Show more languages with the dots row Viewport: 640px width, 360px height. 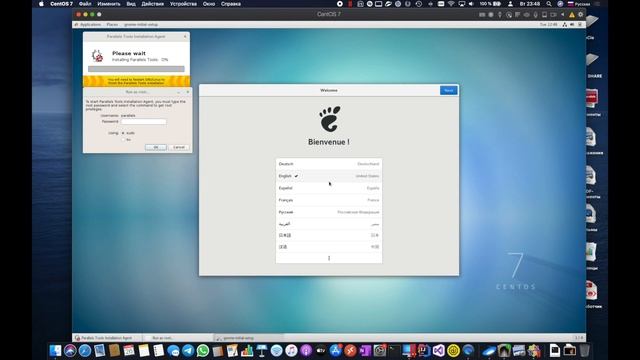click(x=329, y=258)
